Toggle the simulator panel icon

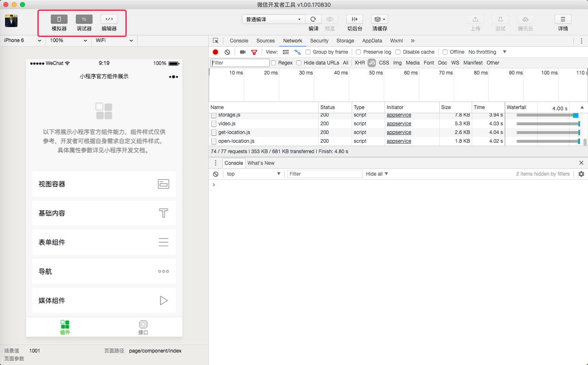coord(59,19)
